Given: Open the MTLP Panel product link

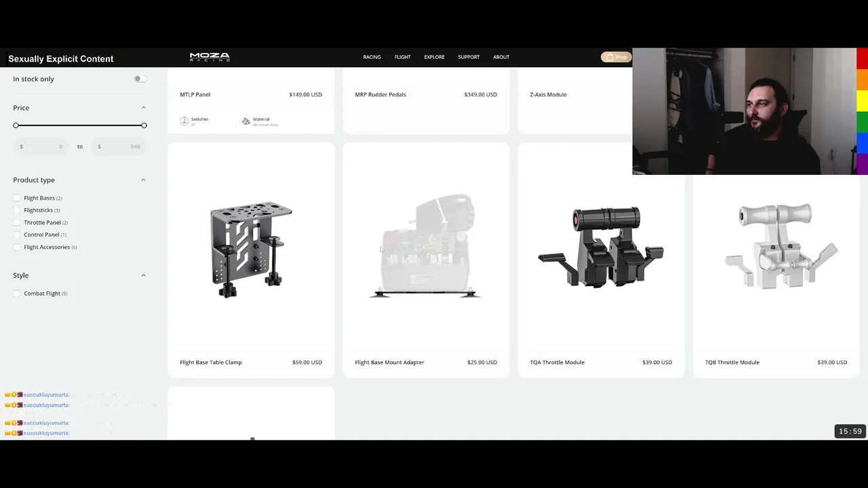Looking at the screenshot, I should [x=195, y=94].
